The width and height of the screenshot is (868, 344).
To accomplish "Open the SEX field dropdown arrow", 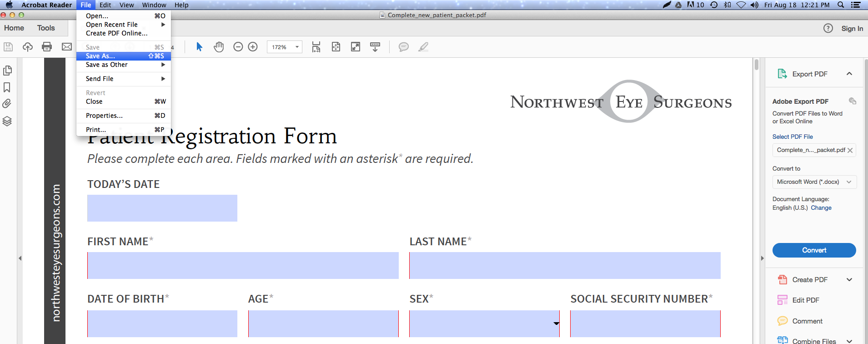I will (556, 324).
